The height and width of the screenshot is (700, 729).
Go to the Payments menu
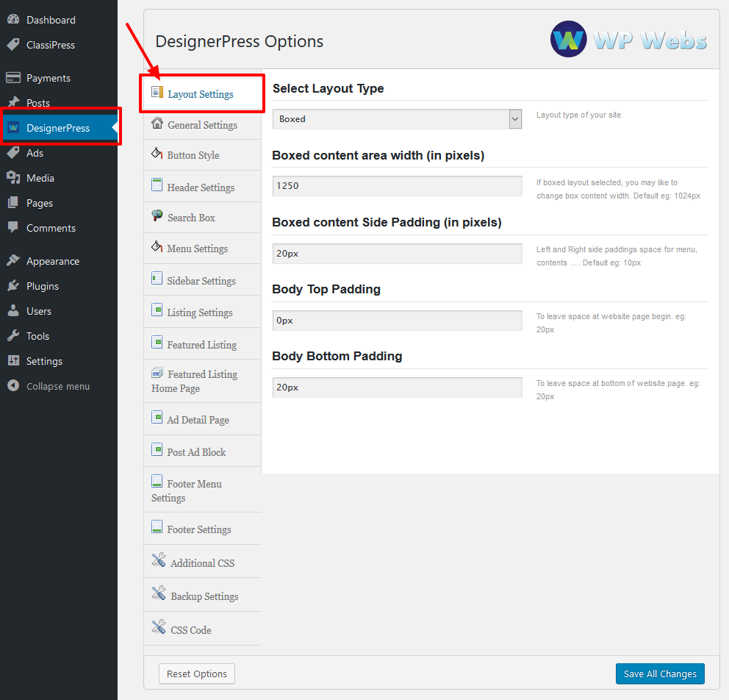pyautogui.click(x=59, y=78)
